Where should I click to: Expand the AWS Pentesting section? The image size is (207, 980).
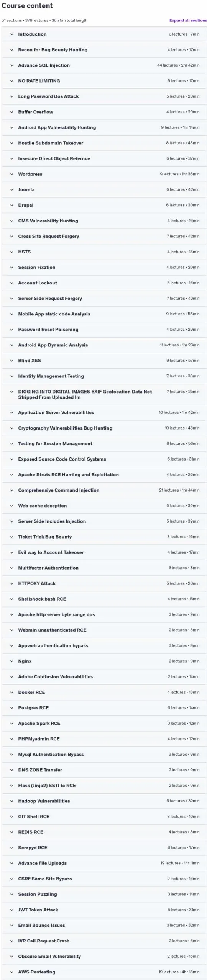point(104,972)
